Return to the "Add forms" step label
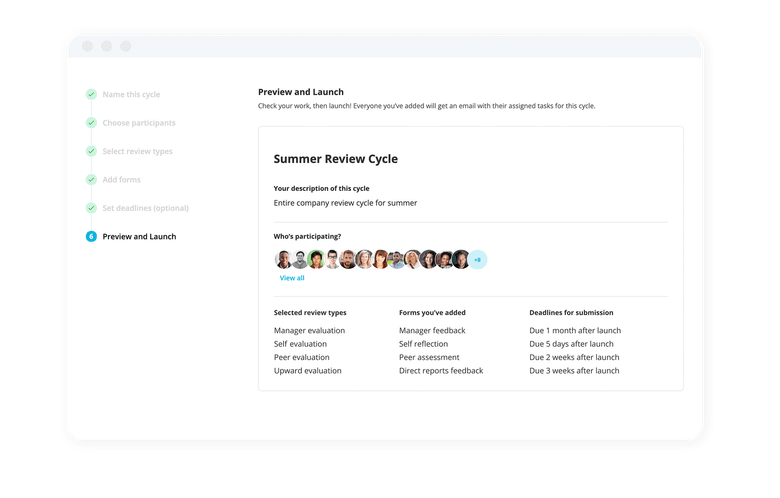This screenshot has width=780, height=498. (122, 180)
